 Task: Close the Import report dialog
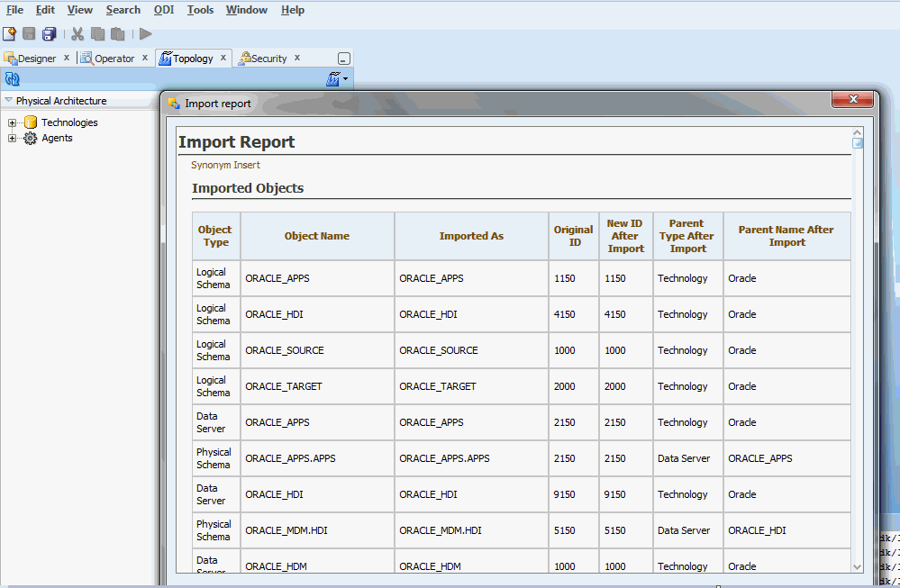point(854,100)
